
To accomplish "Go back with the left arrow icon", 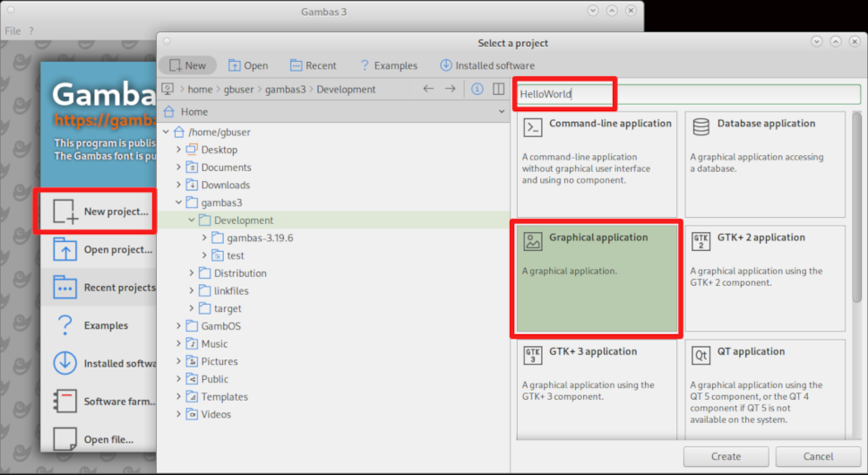I will [428, 89].
